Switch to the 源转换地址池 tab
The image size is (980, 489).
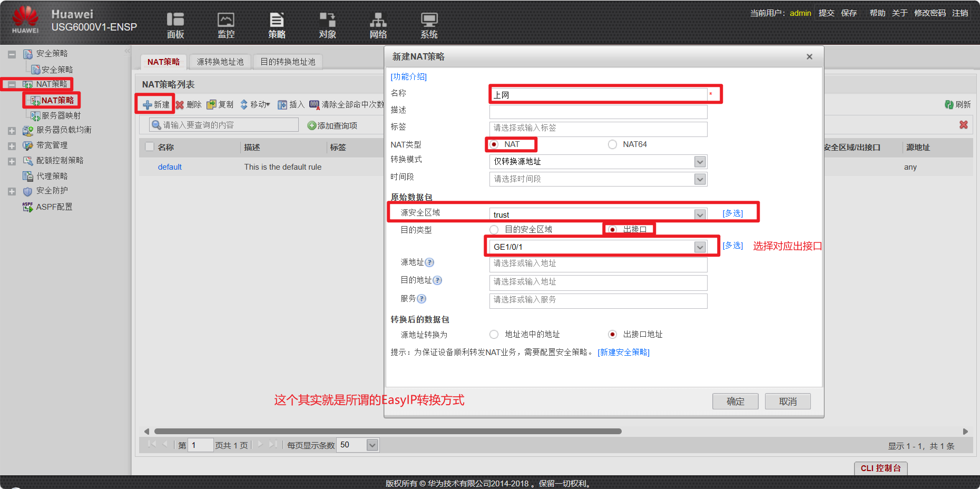pyautogui.click(x=220, y=62)
